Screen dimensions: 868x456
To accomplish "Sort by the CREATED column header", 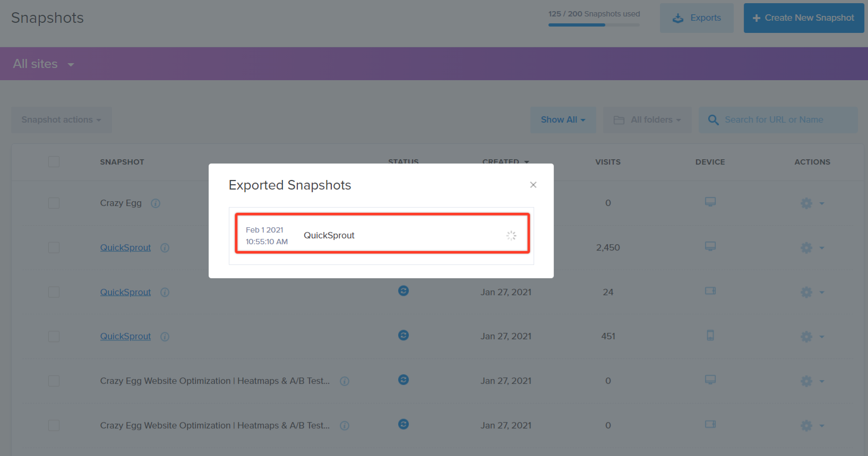I will tap(505, 161).
